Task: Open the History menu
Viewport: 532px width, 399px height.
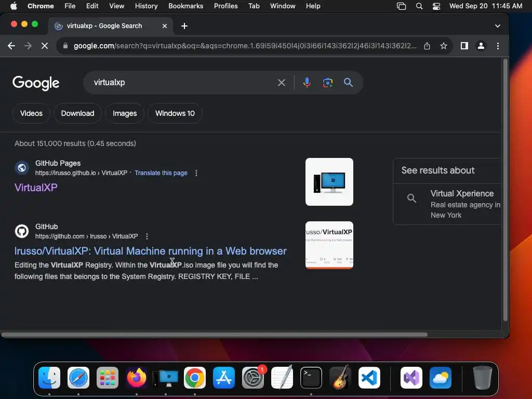Action: pos(146,6)
